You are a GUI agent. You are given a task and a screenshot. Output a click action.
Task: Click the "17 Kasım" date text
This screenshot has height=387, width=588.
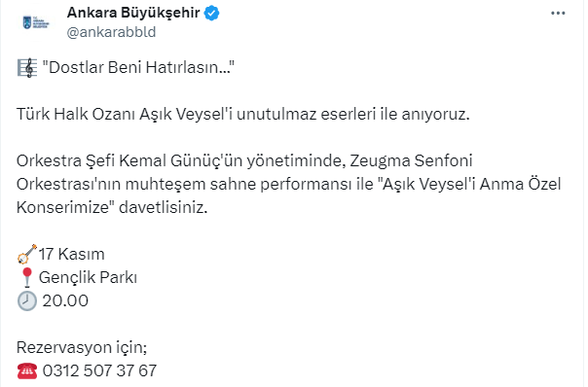coord(72,254)
